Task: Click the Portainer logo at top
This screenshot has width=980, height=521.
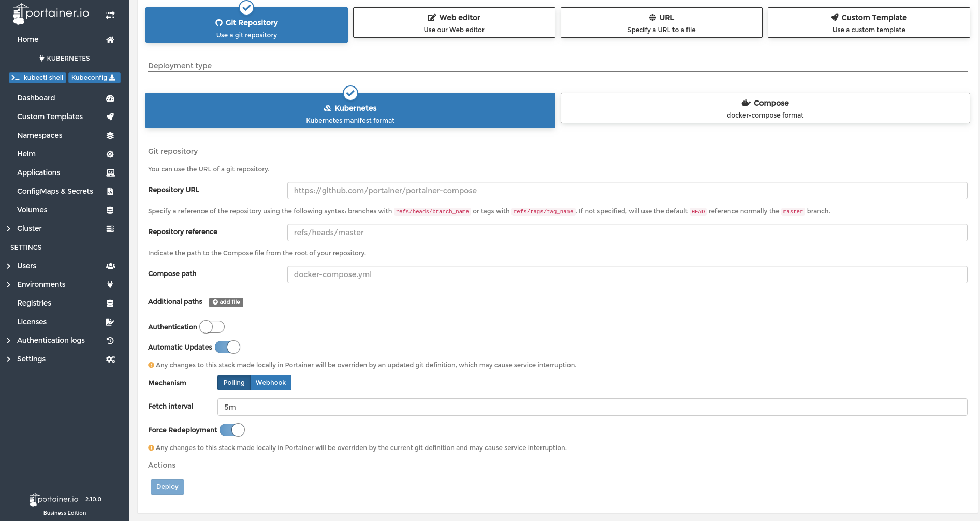Action: coord(51,13)
